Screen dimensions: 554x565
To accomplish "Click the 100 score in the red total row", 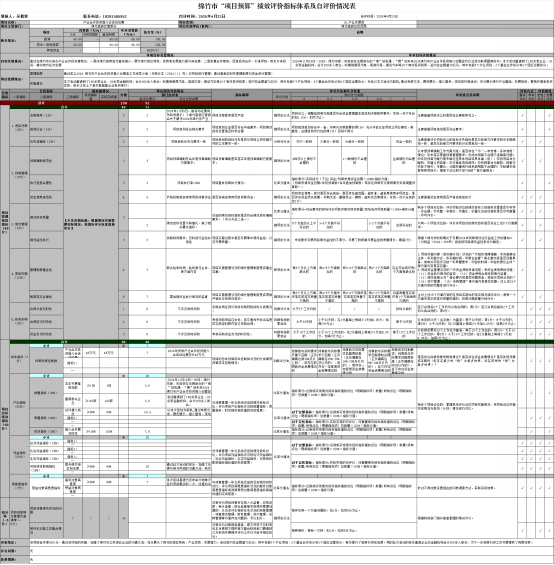I will [x=124, y=103].
